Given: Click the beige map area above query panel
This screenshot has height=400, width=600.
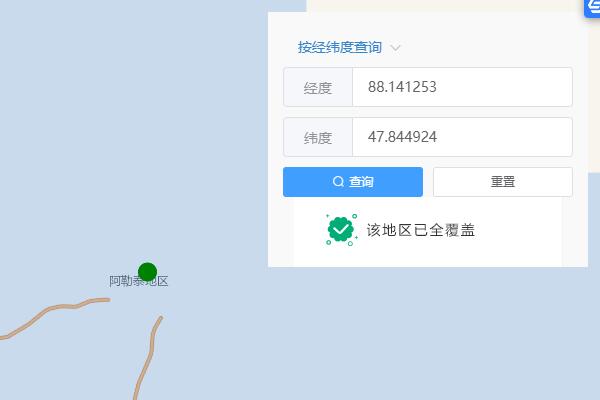Looking at the screenshot, I should click(x=444, y=5).
